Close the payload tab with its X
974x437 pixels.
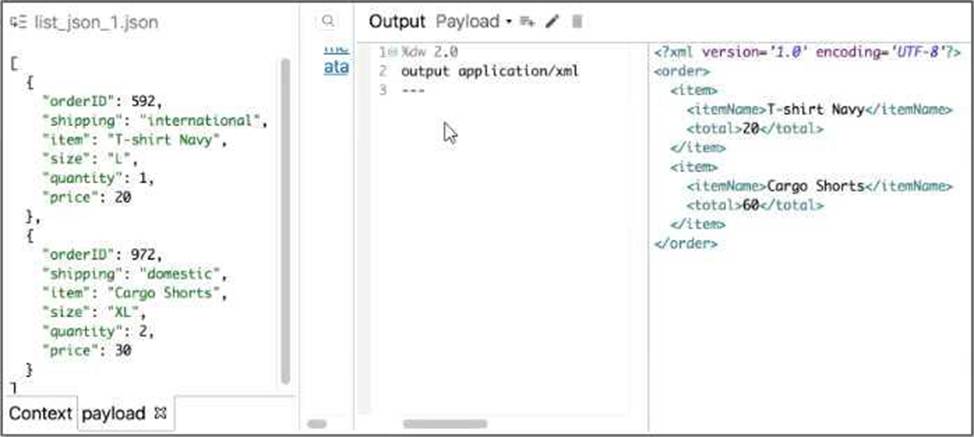pos(160,412)
